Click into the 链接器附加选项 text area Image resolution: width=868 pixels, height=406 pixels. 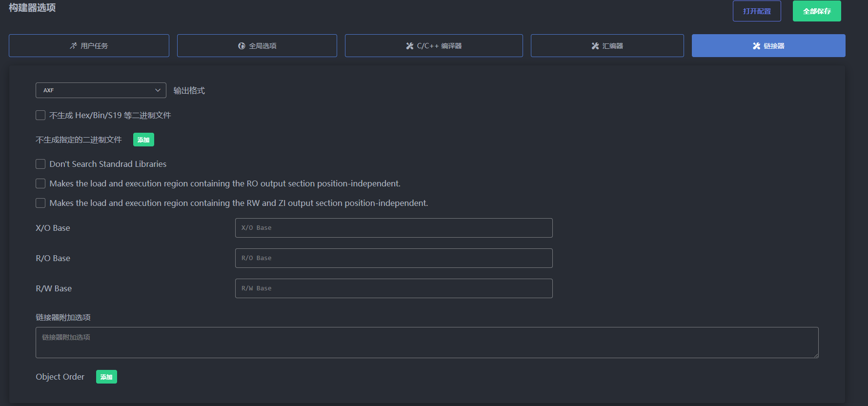point(427,343)
